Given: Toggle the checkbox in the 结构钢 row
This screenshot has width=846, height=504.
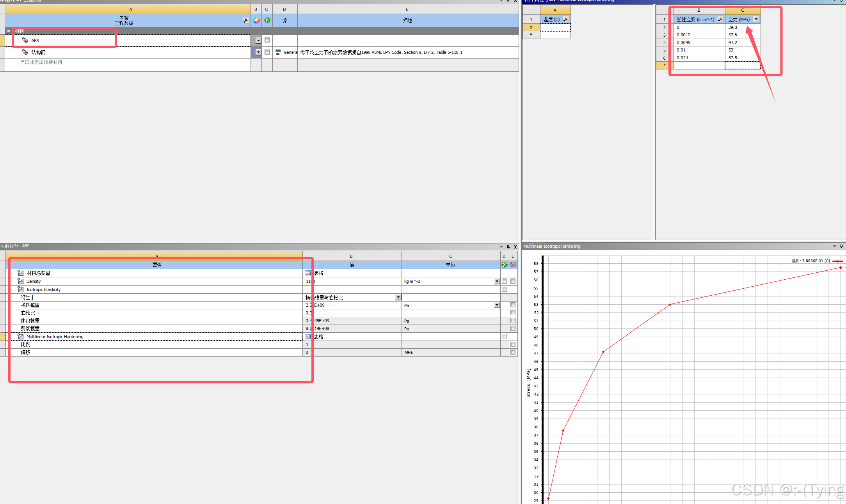Looking at the screenshot, I should click(267, 52).
